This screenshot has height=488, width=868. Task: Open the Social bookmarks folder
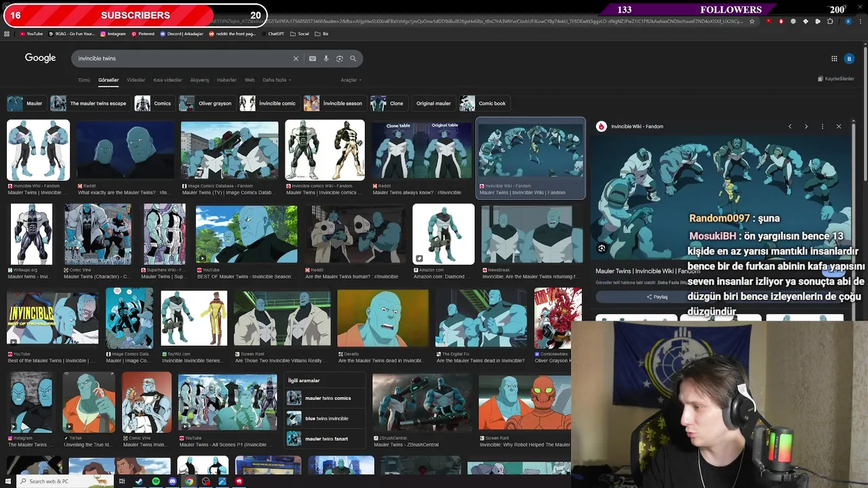300,34
